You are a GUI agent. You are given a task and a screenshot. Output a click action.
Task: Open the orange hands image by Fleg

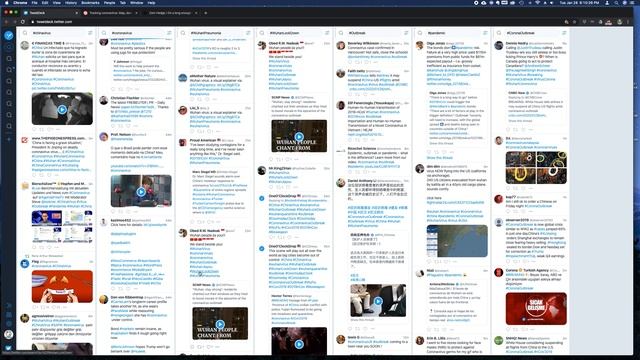pos(62,287)
